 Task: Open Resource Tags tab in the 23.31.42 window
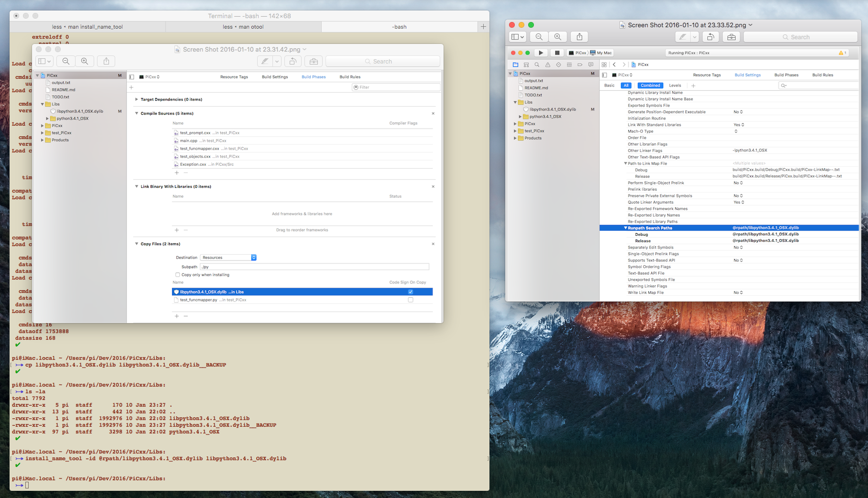click(x=234, y=77)
